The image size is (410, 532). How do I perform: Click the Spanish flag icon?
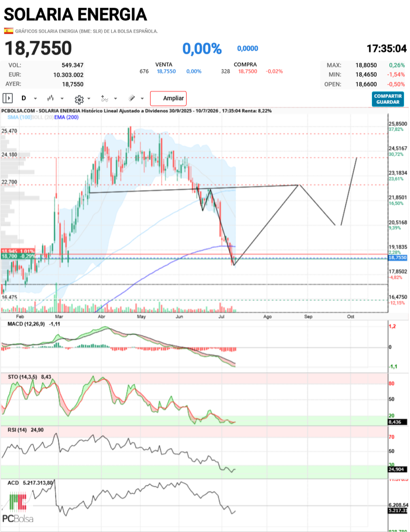pos(8,31)
